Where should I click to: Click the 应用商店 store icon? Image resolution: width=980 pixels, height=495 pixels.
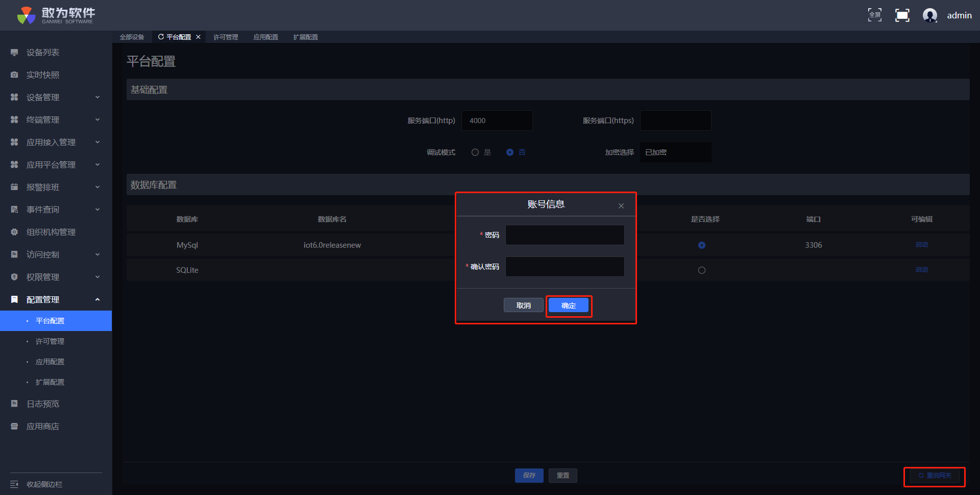tap(14, 427)
